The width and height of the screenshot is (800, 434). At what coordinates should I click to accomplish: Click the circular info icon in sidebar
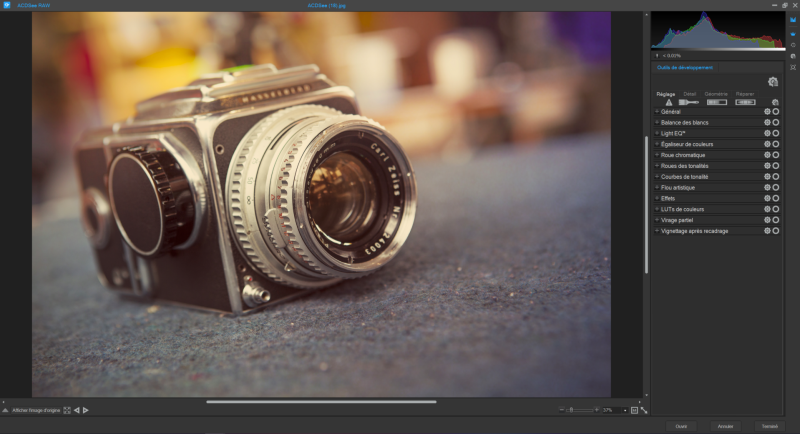793,45
